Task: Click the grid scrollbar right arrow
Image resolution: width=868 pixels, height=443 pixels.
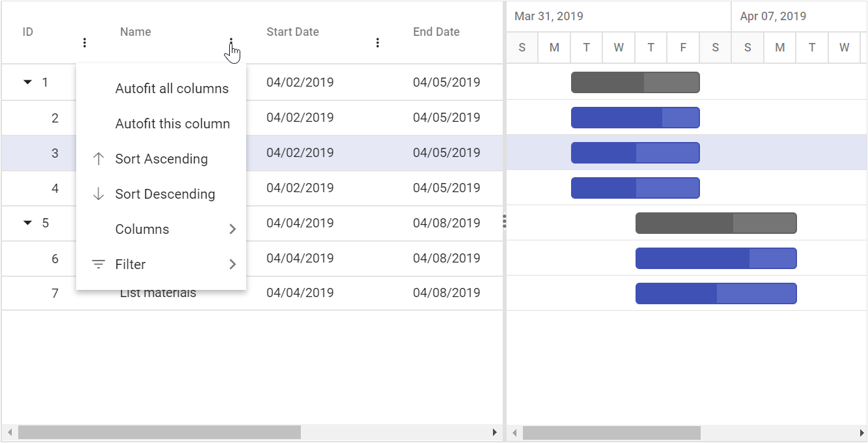Action: point(495,433)
